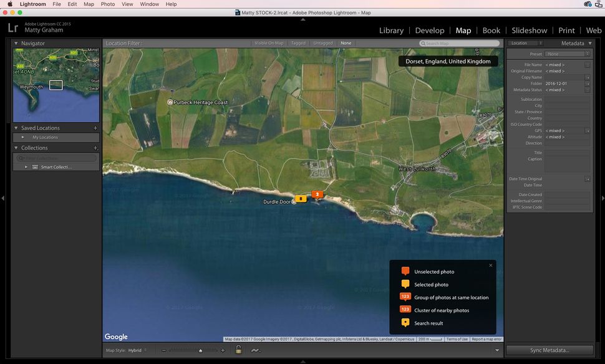Open the Map Style dropdown
Viewport: 605px width, 364px height.
tap(137, 350)
